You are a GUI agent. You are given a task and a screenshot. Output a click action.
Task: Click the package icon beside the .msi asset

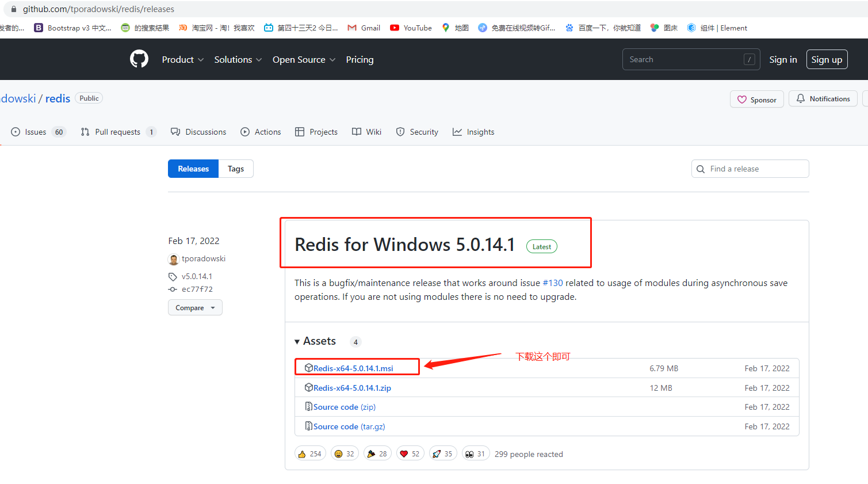309,368
